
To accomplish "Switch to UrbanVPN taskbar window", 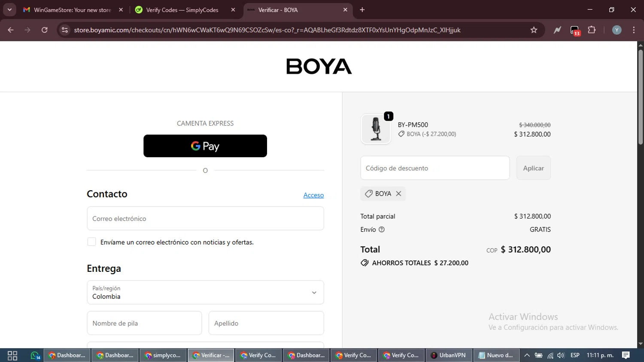I will [449, 355].
